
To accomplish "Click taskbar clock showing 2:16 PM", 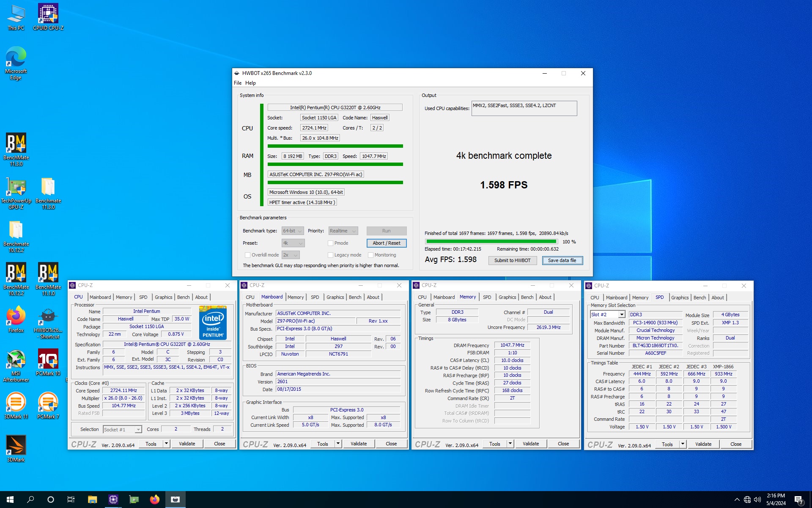I will pyautogui.click(x=776, y=500).
